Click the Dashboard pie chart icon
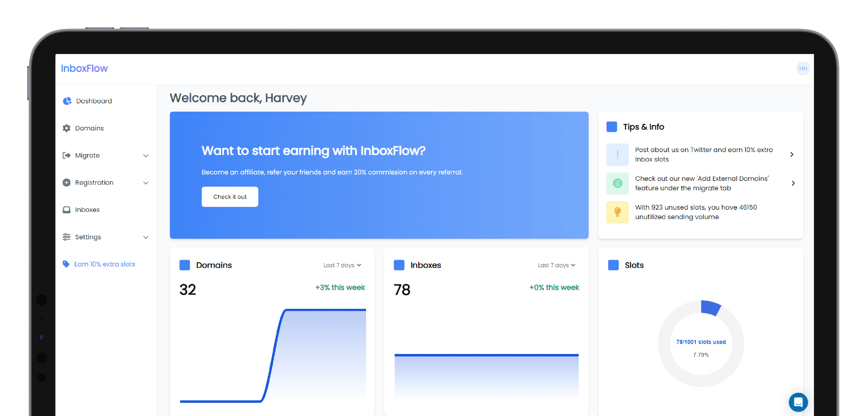 tap(67, 101)
